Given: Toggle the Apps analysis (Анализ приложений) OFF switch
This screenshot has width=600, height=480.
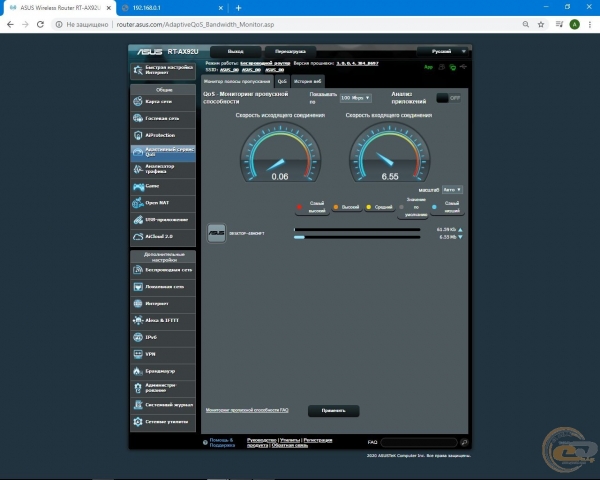Looking at the screenshot, I should 448,98.
